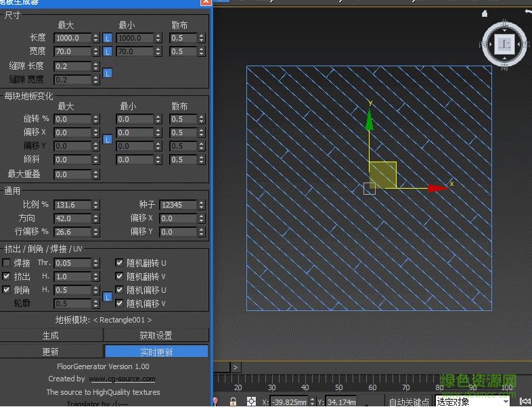Click the 种子 seed input field
Screen dimensions: 532x407
tap(176, 205)
